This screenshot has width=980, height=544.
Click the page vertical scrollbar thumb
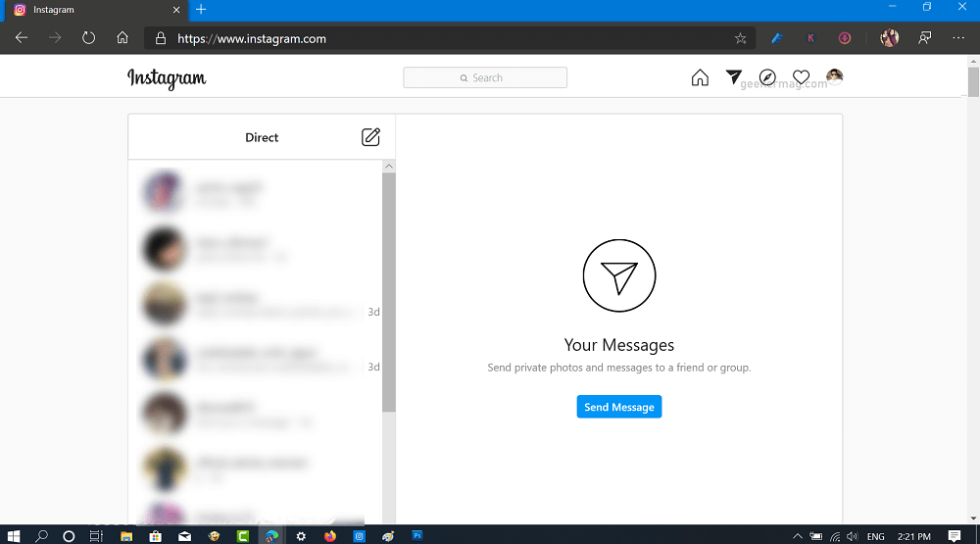[x=973, y=81]
